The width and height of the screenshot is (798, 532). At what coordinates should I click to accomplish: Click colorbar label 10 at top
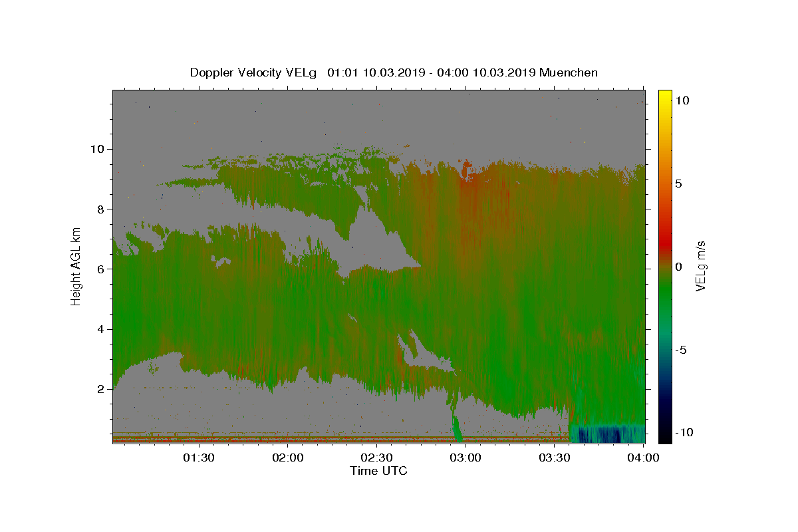682,100
